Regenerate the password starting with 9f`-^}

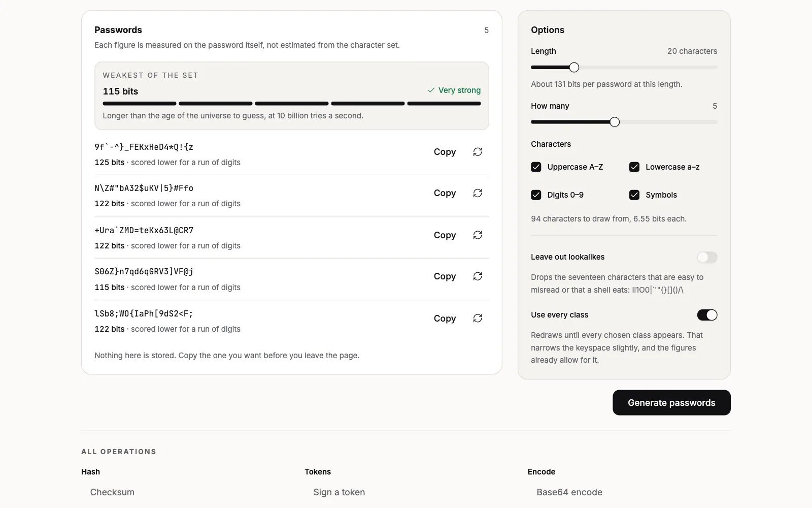coord(478,152)
